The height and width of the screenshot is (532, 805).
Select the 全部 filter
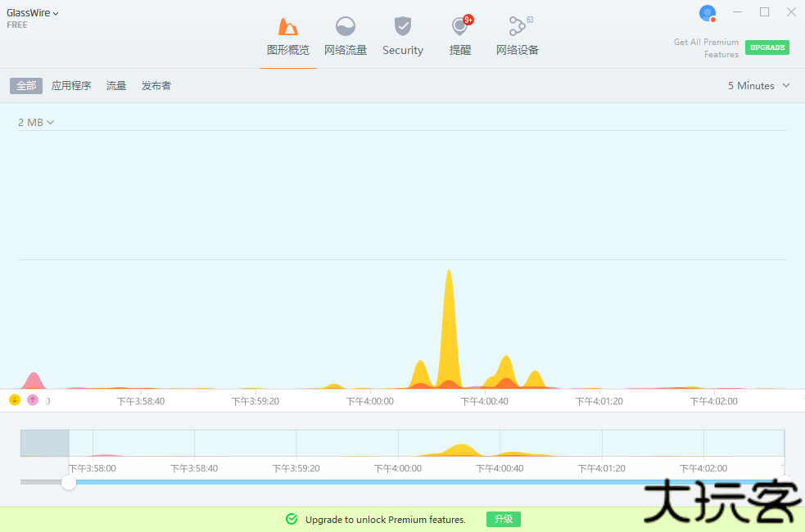(x=26, y=86)
